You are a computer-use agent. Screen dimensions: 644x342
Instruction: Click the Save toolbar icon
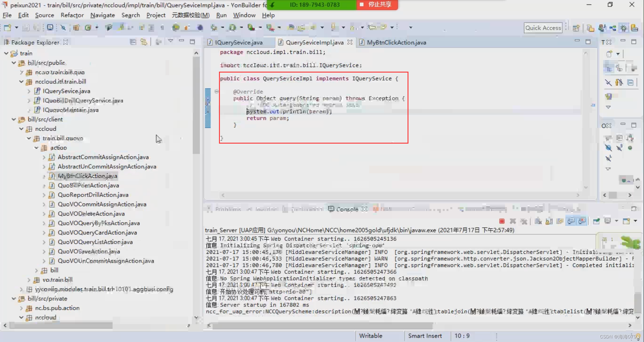point(26,28)
